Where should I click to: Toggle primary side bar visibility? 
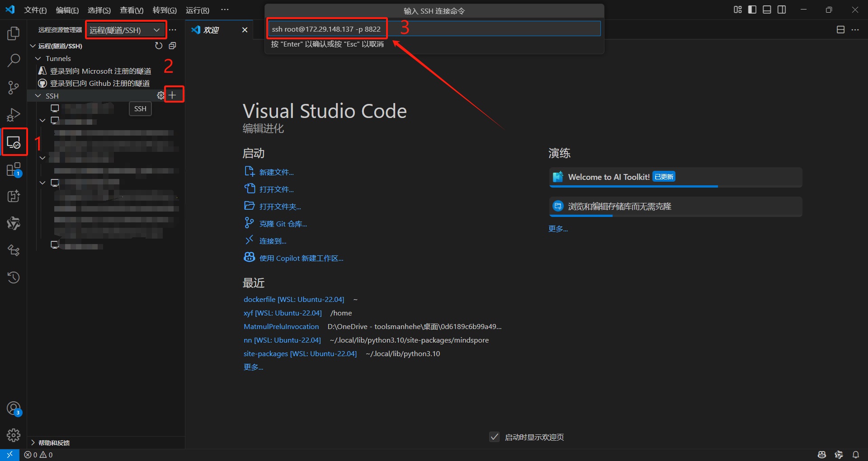tap(752, 9)
